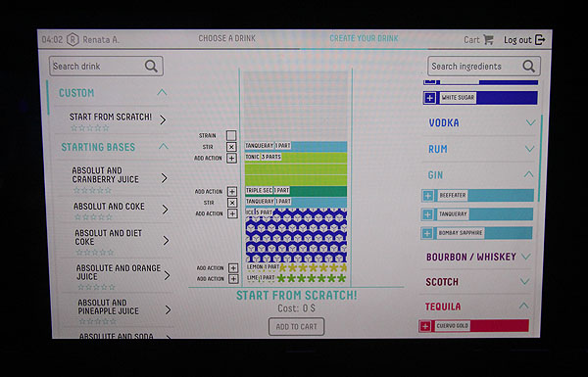This screenshot has height=377, width=588.
Task: Click the search drink magnifier icon
Action: [151, 66]
